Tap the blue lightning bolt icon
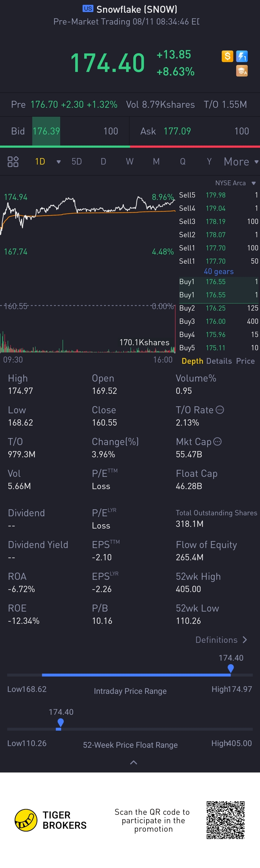 242,56
